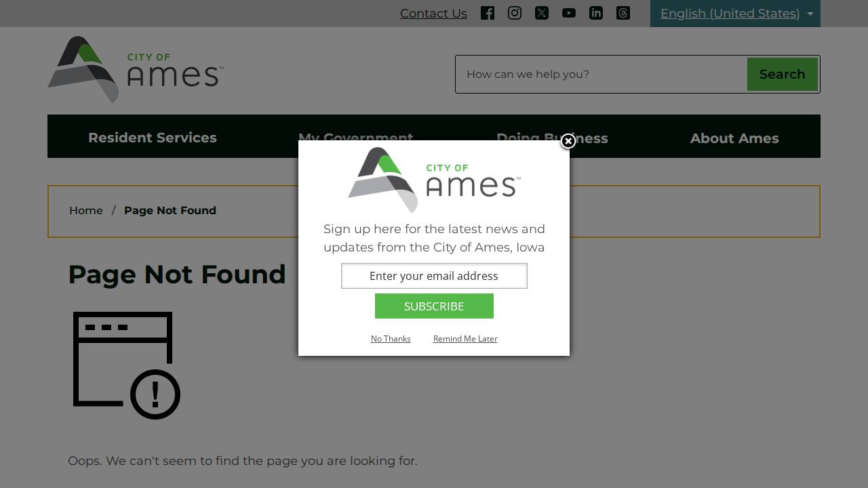Select the No Thanks link

point(391,339)
